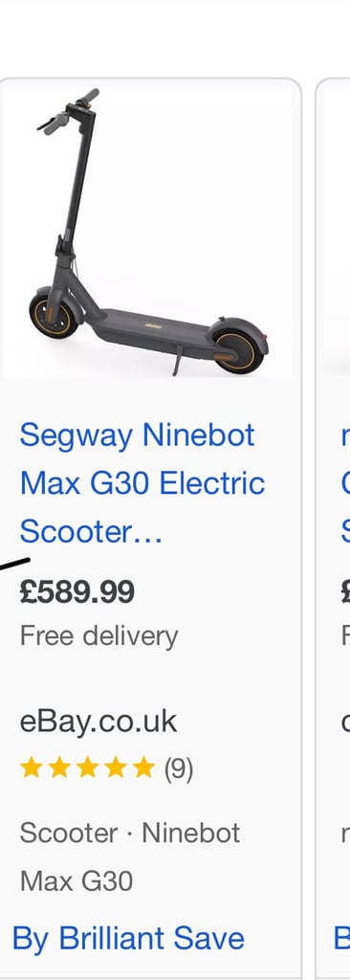Click the eBay.co.uk merchant name
This screenshot has height=980, width=350.
pos(98,722)
